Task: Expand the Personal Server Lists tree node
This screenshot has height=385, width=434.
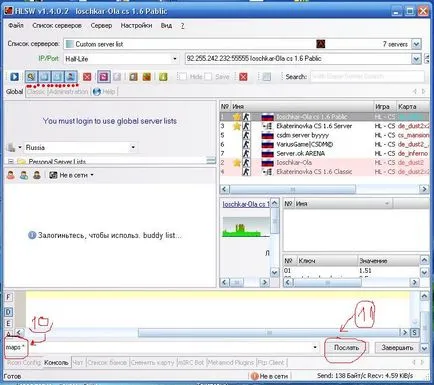Action: 10,162
